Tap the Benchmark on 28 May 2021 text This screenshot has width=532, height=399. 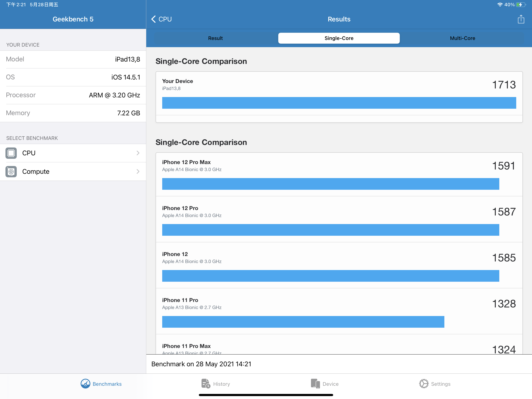coord(201,364)
